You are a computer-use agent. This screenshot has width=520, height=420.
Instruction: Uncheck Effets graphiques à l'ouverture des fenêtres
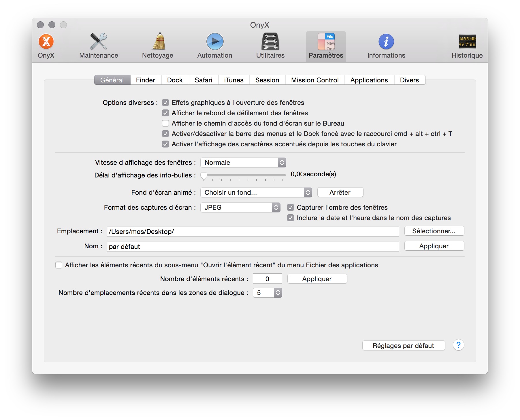pos(165,103)
